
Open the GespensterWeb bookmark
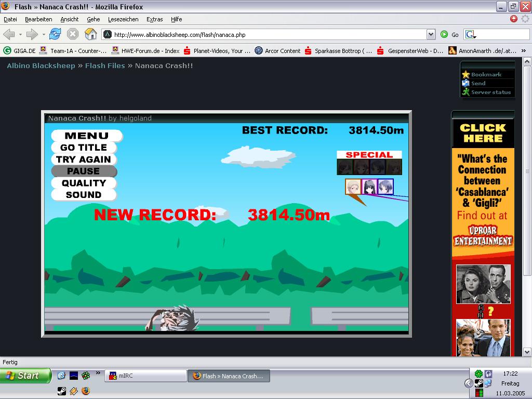point(410,51)
